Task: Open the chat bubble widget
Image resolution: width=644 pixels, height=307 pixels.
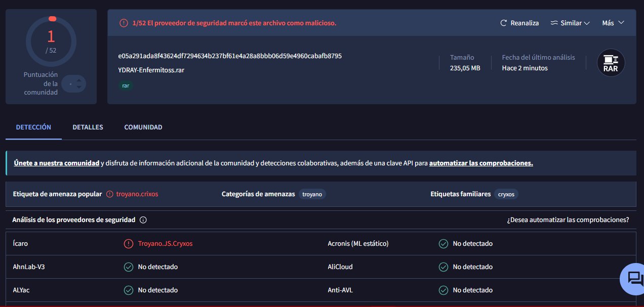Action: (x=633, y=279)
